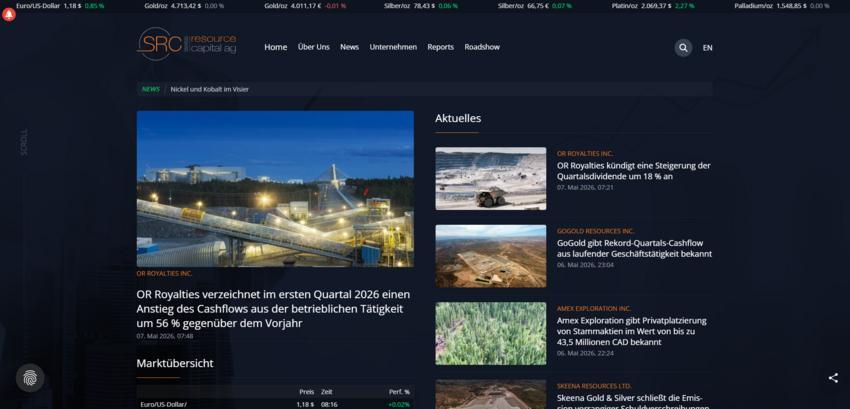
Task: Open the OR Royalties Quartalsdividende article
Action: (633, 171)
